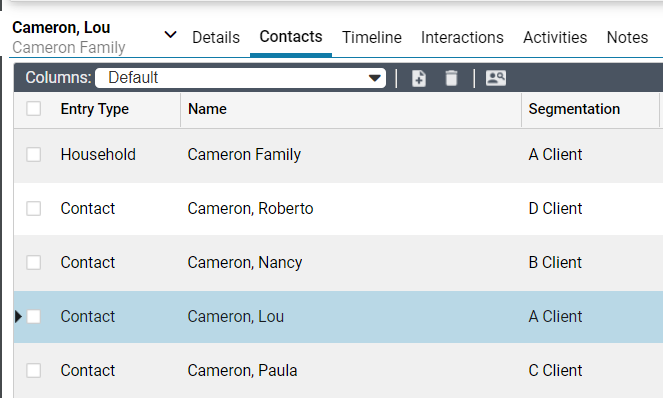Switch to the Details tab
663x398 pixels.
(216, 37)
